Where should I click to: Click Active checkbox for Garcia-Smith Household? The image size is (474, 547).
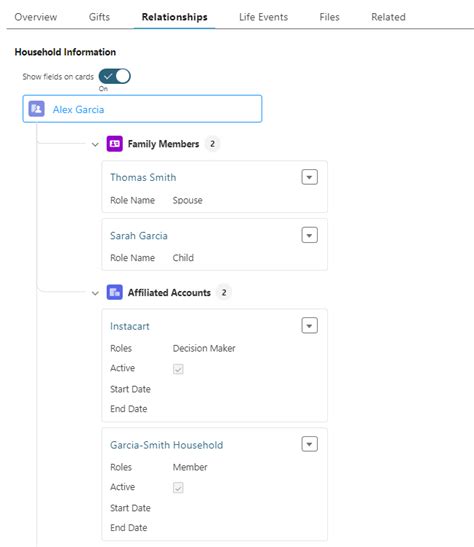(178, 487)
